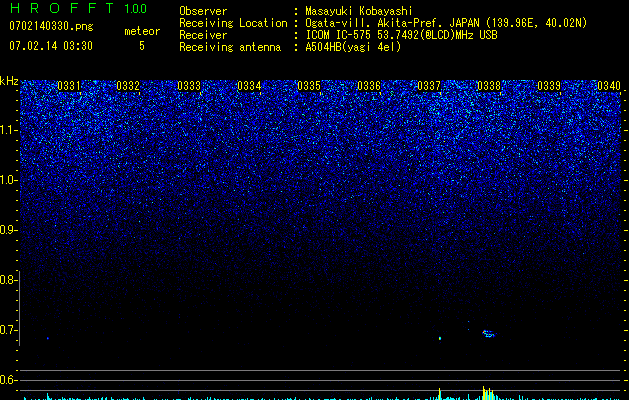Image resolution: width=629 pixels, height=400 pixels.
Task: Click the tallest yellow power spike near 0338
Action: tap(484, 393)
